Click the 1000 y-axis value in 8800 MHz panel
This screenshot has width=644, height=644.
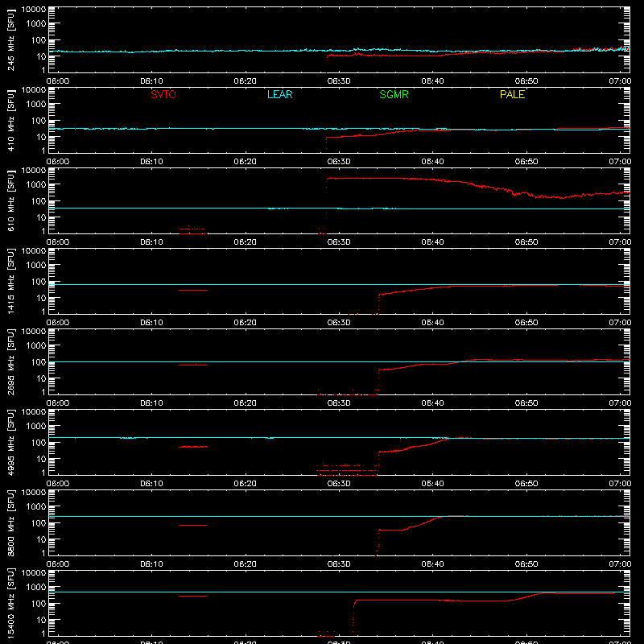point(36,507)
